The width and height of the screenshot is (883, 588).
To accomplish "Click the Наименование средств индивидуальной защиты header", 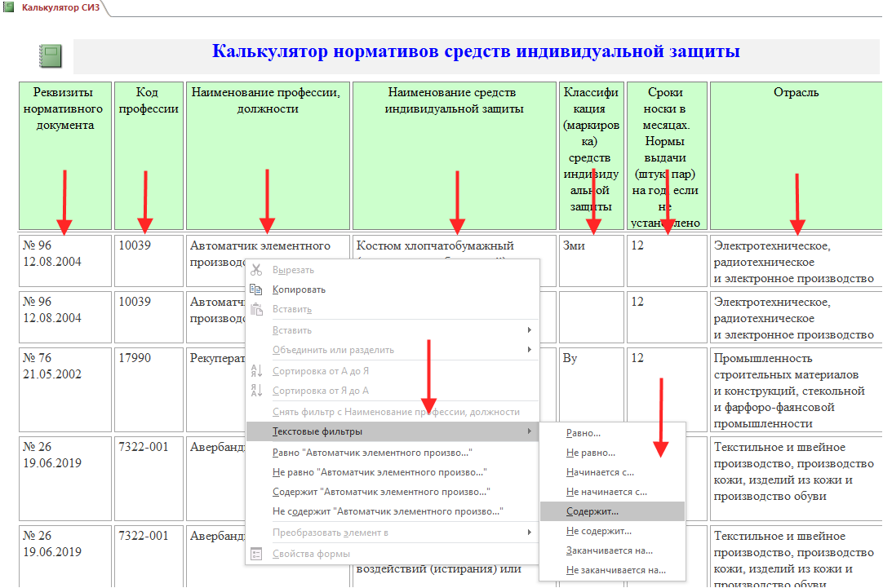I will 454,156.
